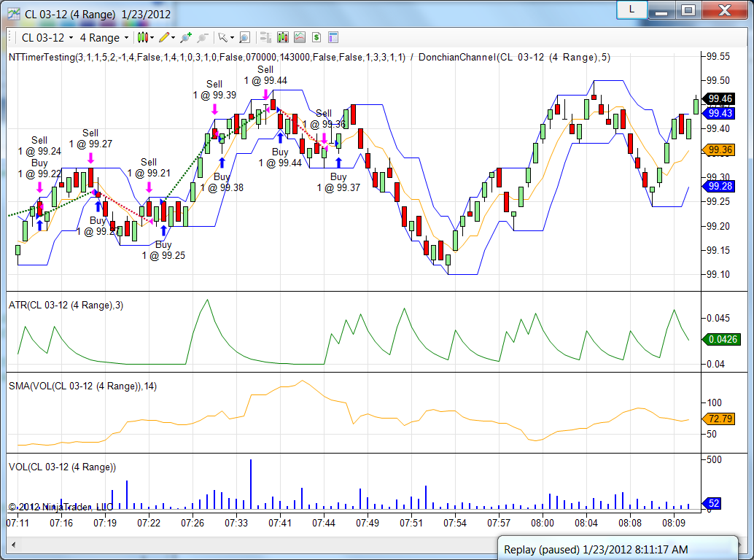Click the 08:00 time axis label
Viewport: 754px width, 560px height.
coord(543,523)
